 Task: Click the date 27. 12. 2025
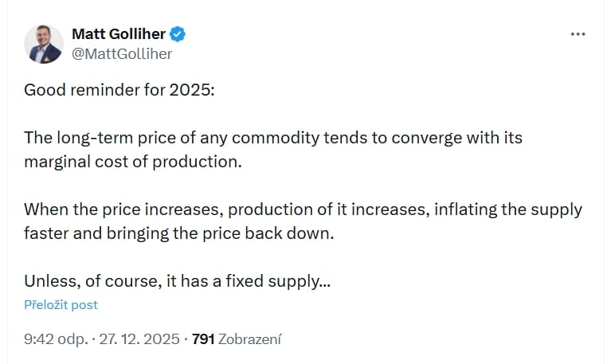(139, 339)
